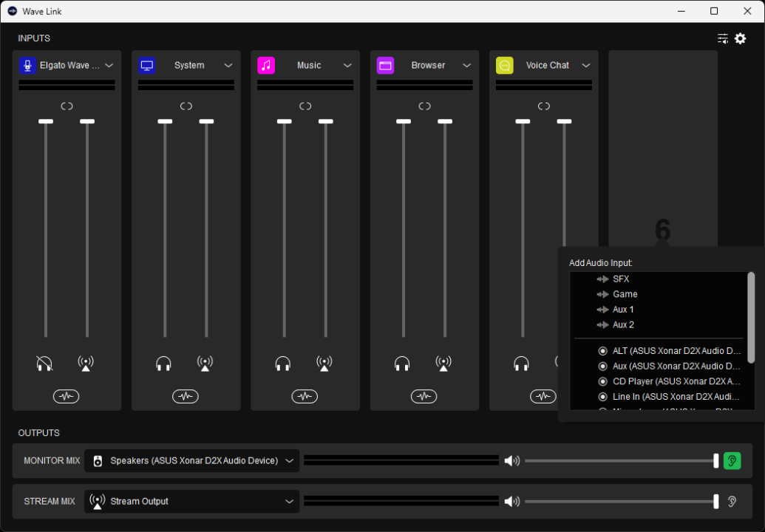Click the Elgato Wave microphone channel icon
The height and width of the screenshot is (532, 765).
(x=27, y=65)
